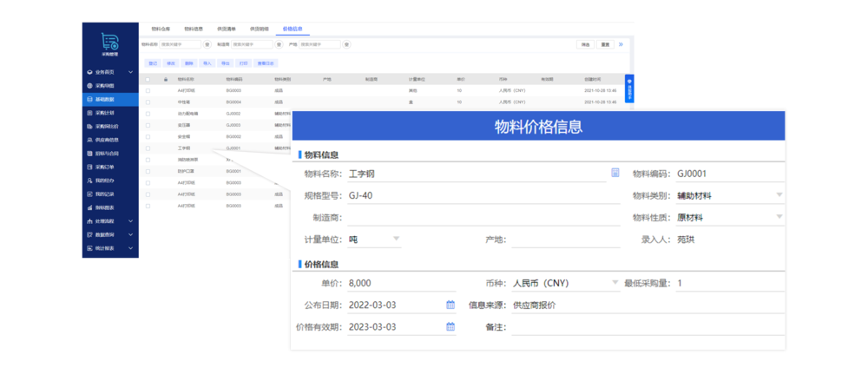Viewport: 868px width, 381px height.
Task: Open material picker icon beside 工字钢 field
Action: pos(615,173)
